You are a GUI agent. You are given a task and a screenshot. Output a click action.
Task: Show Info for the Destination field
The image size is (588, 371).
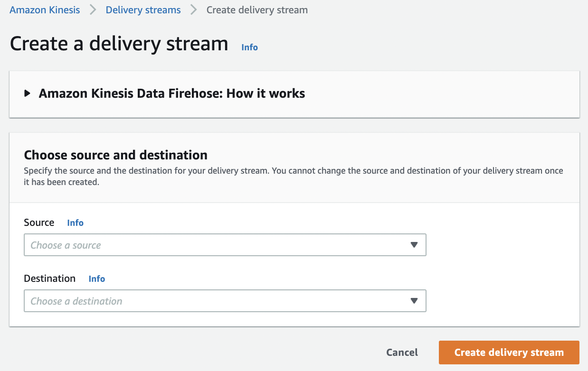point(97,279)
